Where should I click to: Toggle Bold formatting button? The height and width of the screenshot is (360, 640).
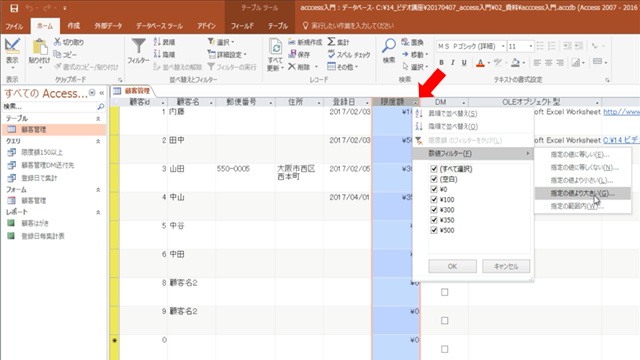[x=441, y=62]
